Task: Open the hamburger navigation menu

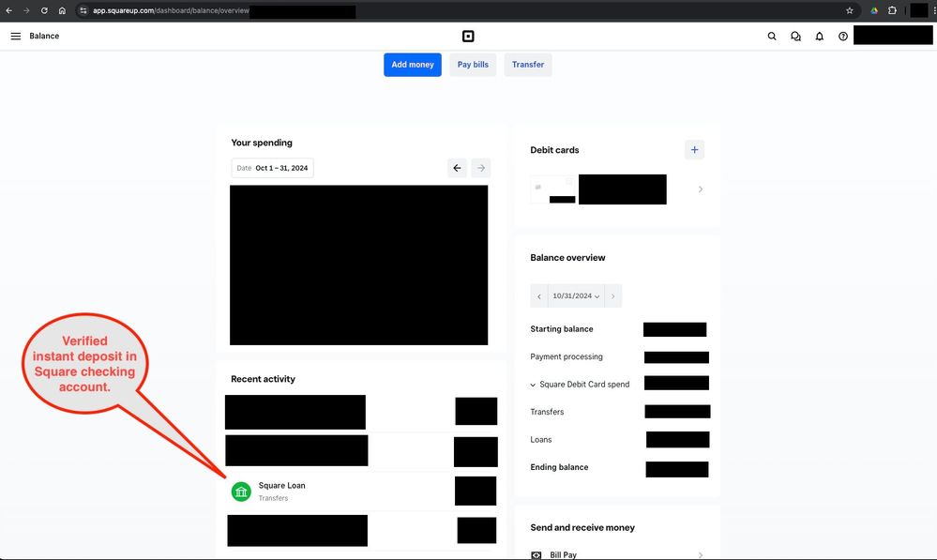Action: pos(15,37)
